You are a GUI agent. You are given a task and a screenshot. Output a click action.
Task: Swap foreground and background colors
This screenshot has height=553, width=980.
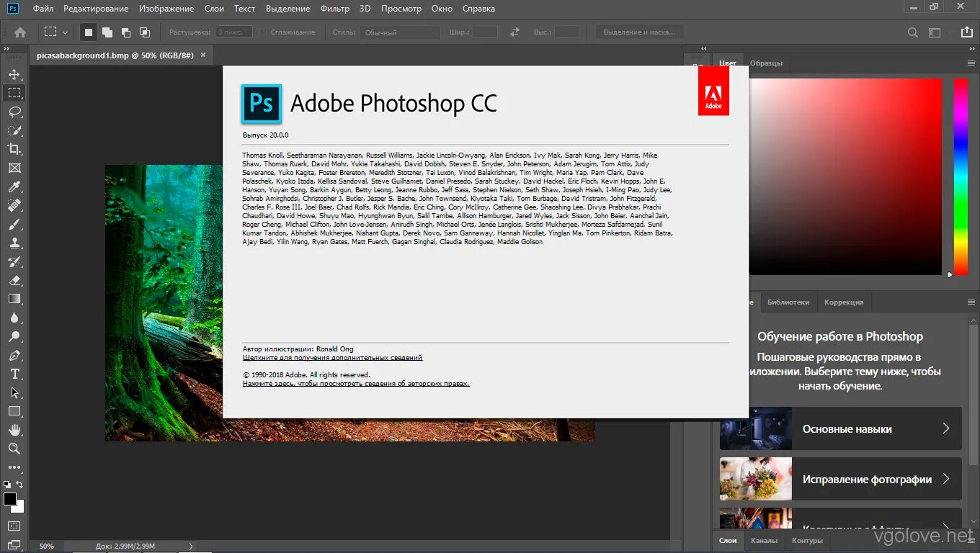coord(20,485)
